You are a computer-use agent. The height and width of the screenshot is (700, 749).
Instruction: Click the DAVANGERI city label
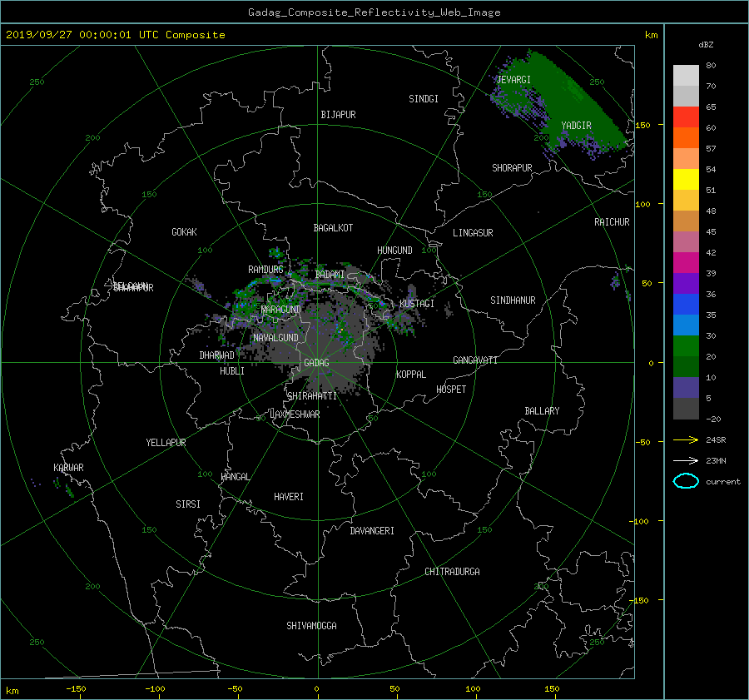coord(372,531)
